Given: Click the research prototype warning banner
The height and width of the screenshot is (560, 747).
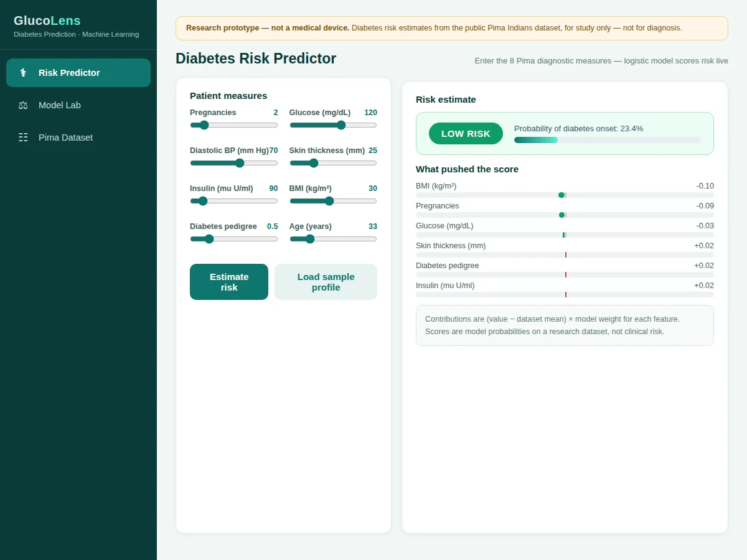Looking at the screenshot, I should pyautogui.click(x=452, y=28).
